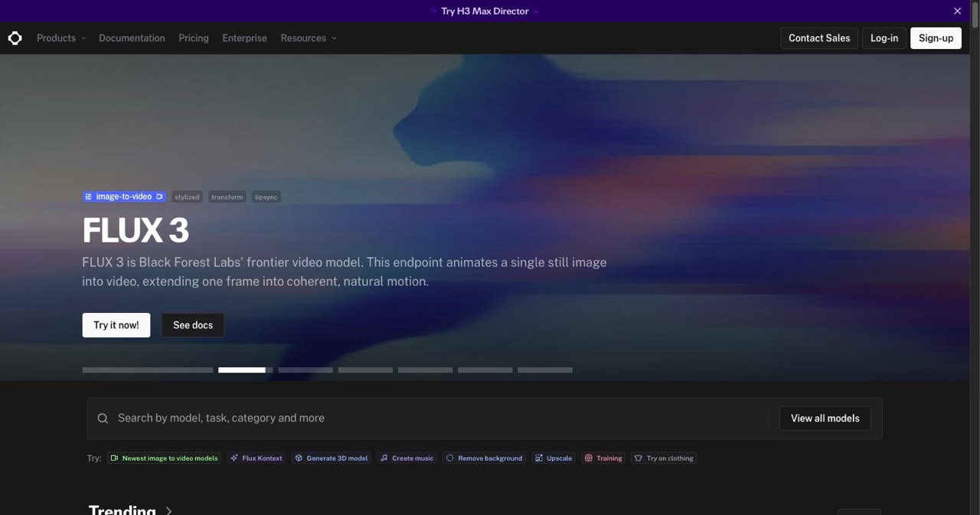The image size is (980, 515).
Task: Open See docs for FLUX 3
Action: click(x=193, y=325)
